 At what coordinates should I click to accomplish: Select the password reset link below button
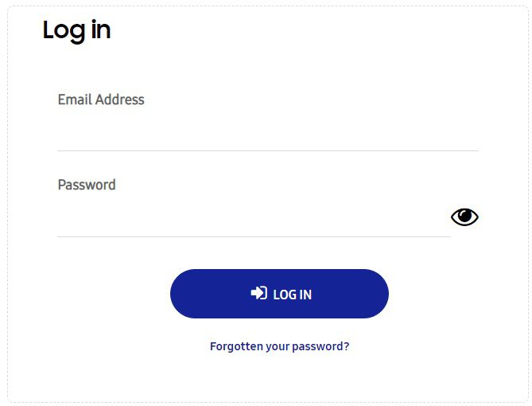click(x=279, y=346)
